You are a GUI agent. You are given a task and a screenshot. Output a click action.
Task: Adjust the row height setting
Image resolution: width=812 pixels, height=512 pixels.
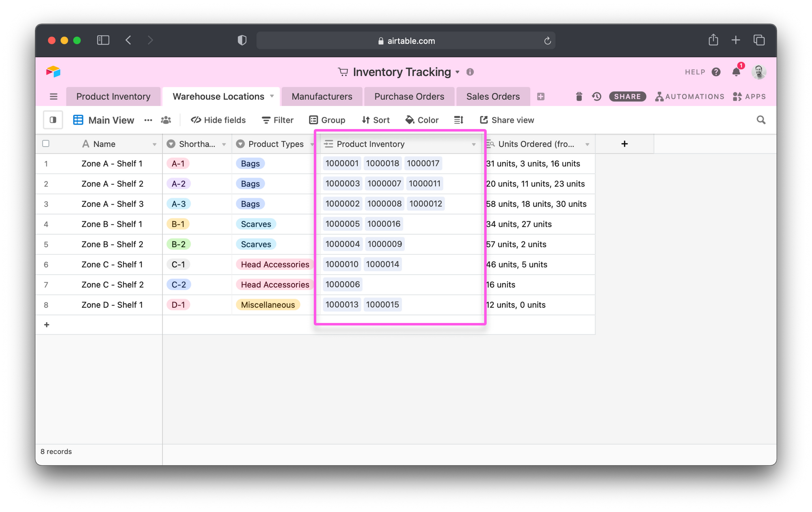(x=458, y=120)
